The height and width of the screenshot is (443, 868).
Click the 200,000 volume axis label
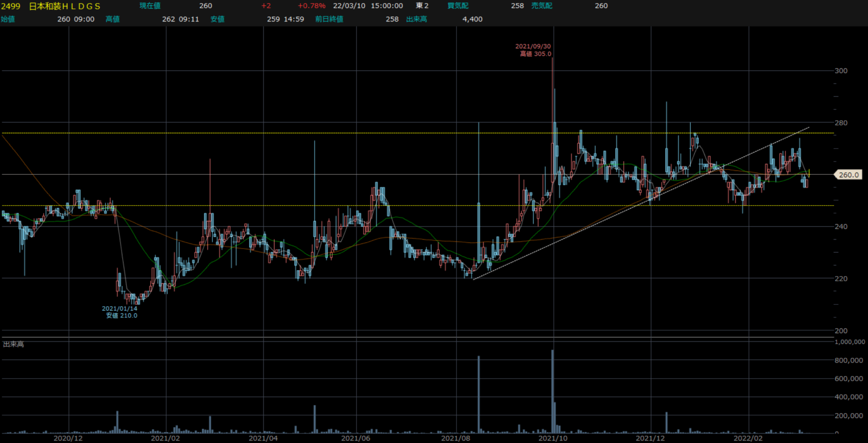[849, 415]
